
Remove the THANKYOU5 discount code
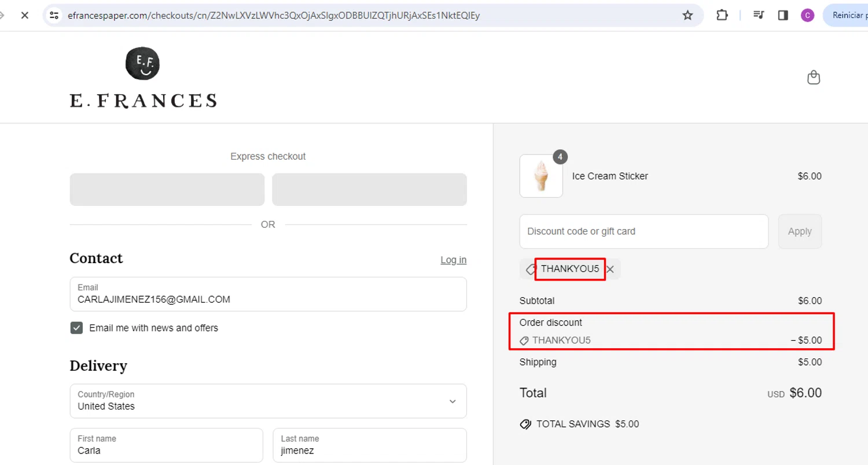click(610, 269)
